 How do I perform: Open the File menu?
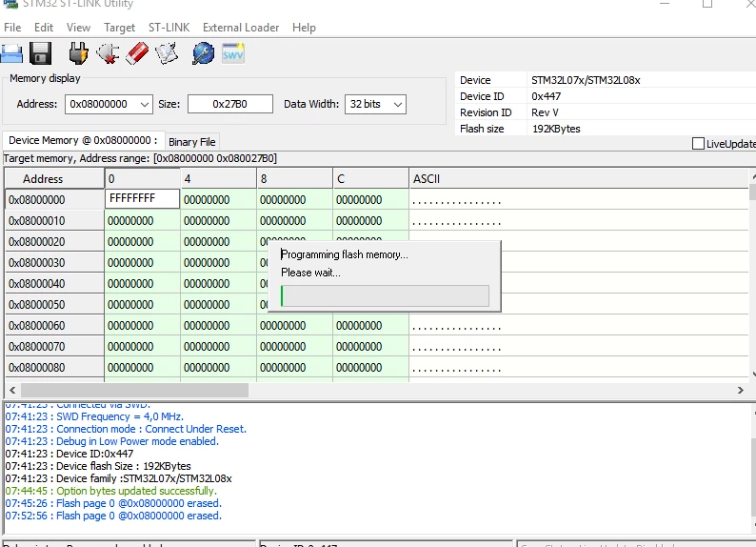(x=12, y=28)
